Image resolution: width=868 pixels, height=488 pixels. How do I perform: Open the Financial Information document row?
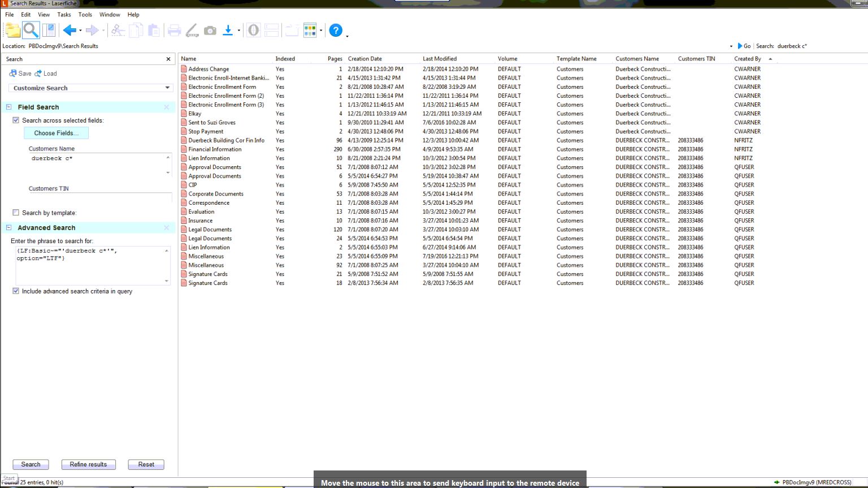(215, 149)
